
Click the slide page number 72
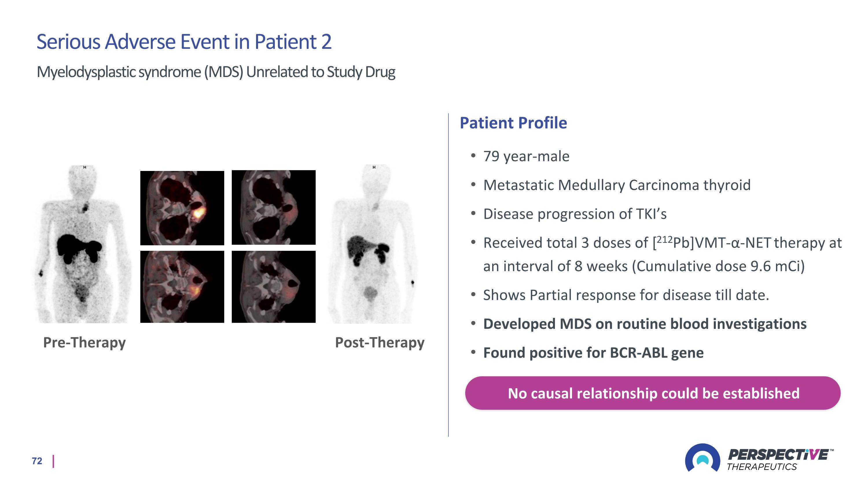pos(37,461)
